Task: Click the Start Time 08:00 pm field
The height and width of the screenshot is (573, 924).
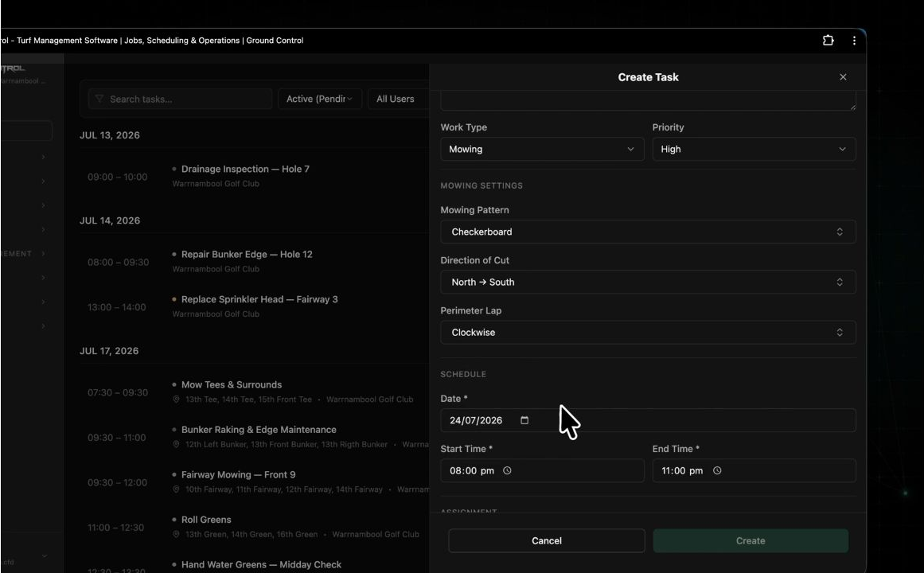Action: pos(541,470)
